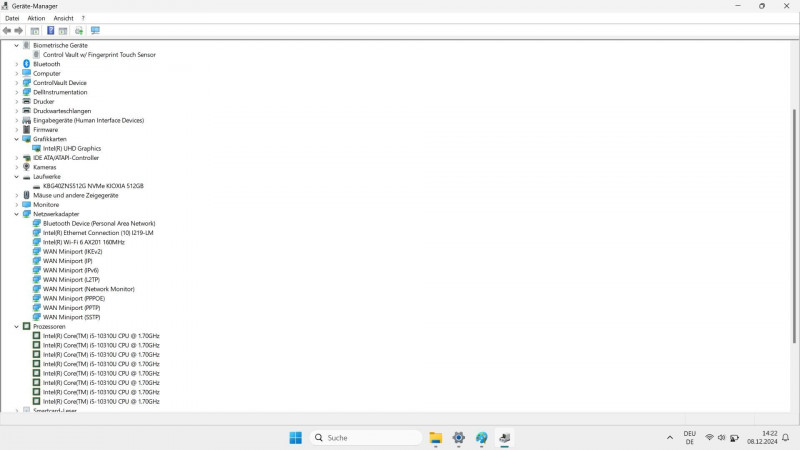Select WAN Miniport (SSTP)
The height and width of the screenshot is (450, 800).
click(x=71, y=317)
